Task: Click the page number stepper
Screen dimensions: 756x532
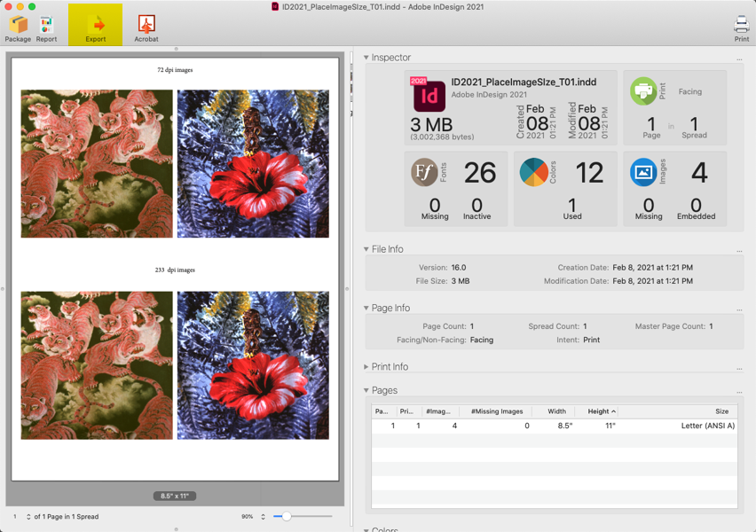Action: click(28, 517)
